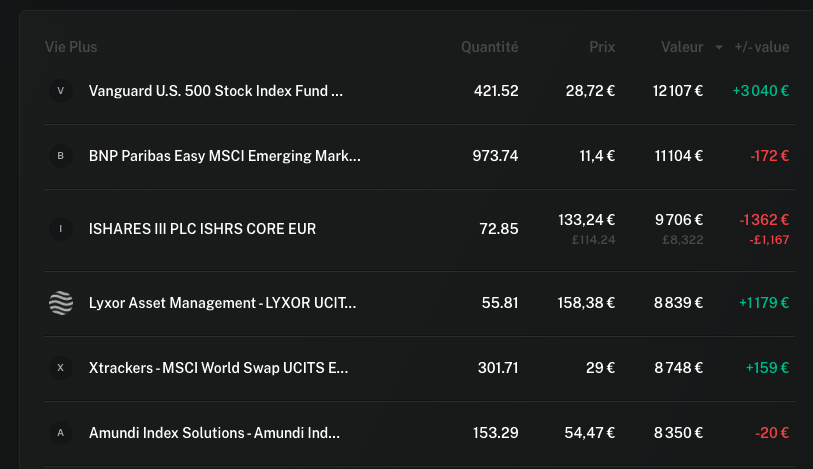Click the Vanguard "V" fund avatar icon

pyautogui.click(x=61, y=91)
